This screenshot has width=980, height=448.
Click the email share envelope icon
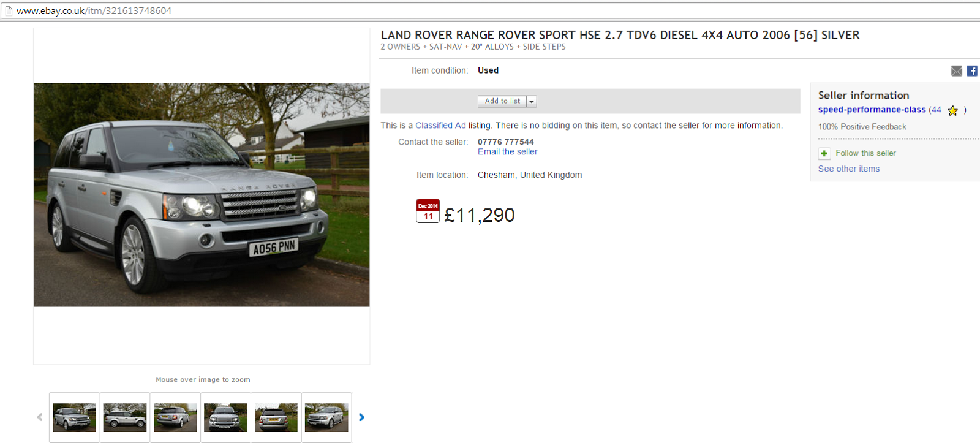[x=957, y=71]
